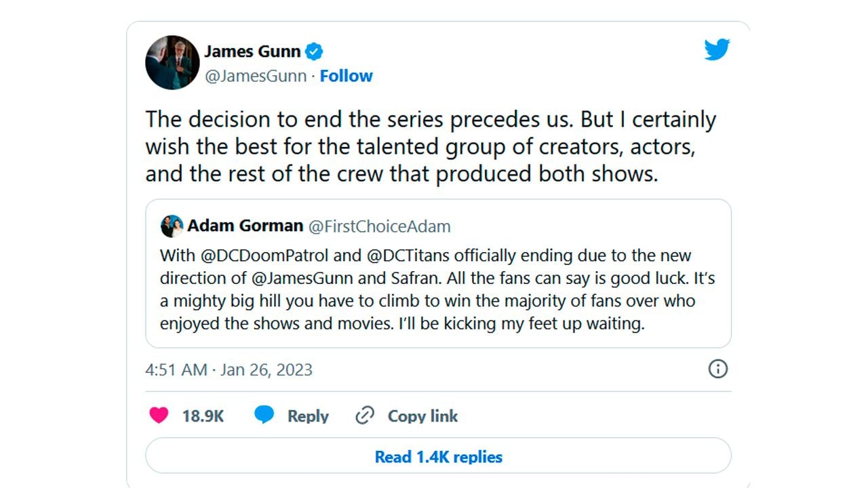Click the Reply text label
This screenshot has width=868, height=488.
point(308,416)
